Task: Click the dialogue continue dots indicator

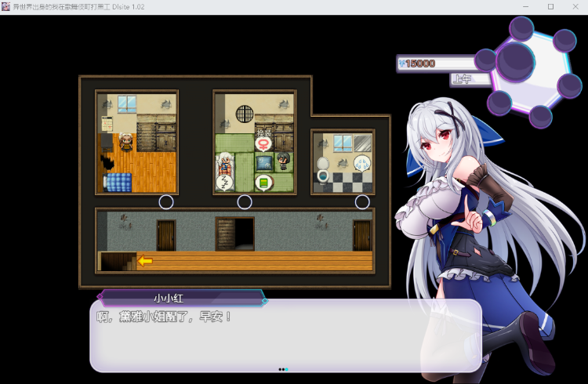Action: (x=284, y=369)
